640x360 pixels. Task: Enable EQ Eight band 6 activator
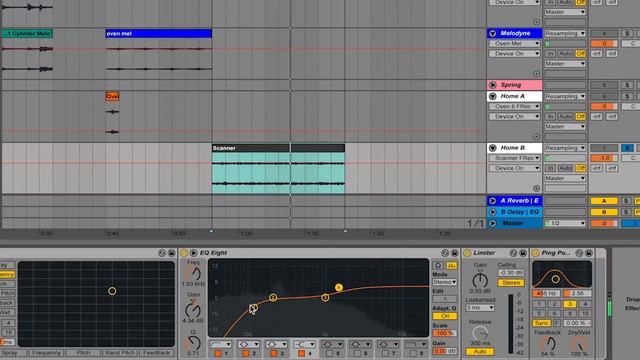(358, 353)
